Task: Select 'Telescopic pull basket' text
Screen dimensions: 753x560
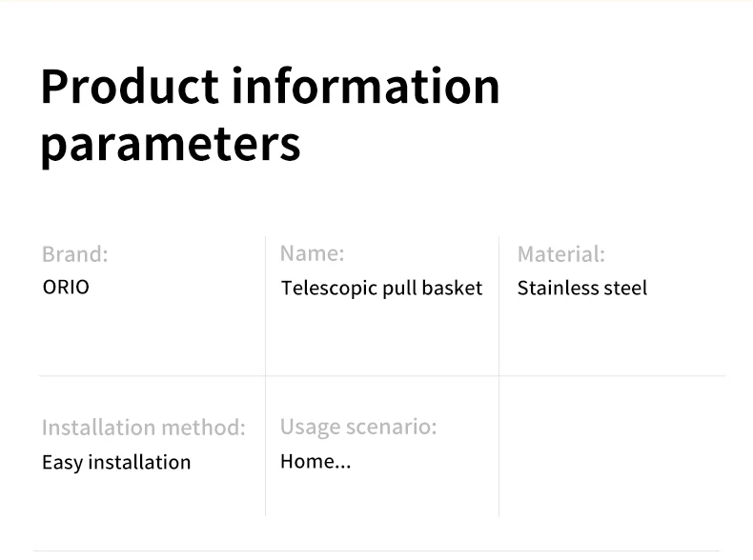Action: pyautogui.click(x=381, y=288)
